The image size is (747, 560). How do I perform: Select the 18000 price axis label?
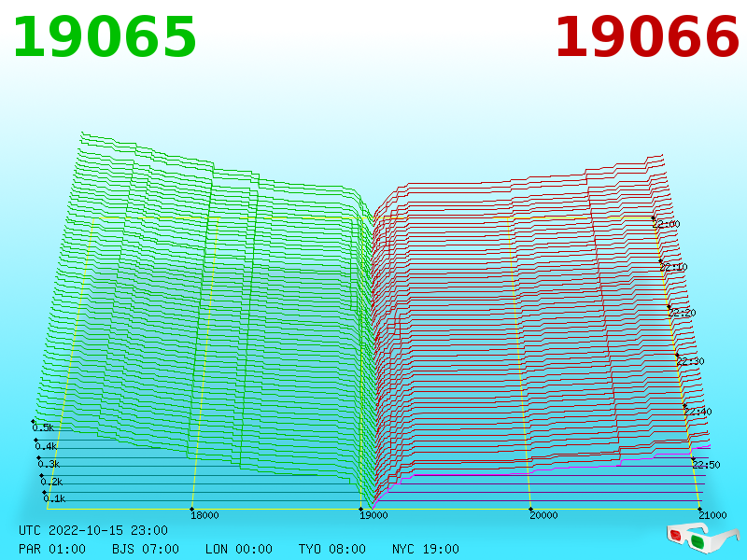[204, 515]
